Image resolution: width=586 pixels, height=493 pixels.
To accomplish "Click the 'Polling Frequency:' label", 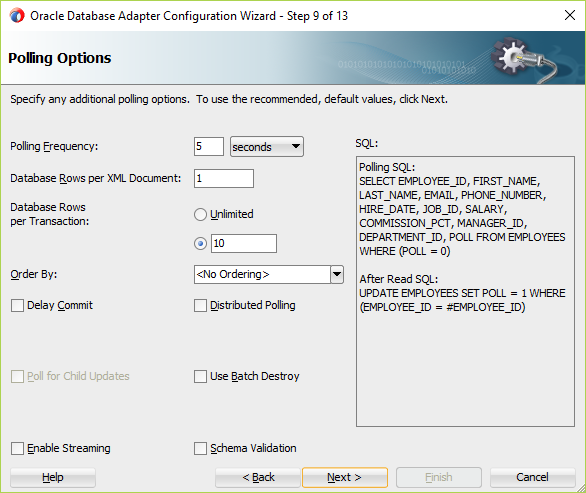I will (54, 146).
